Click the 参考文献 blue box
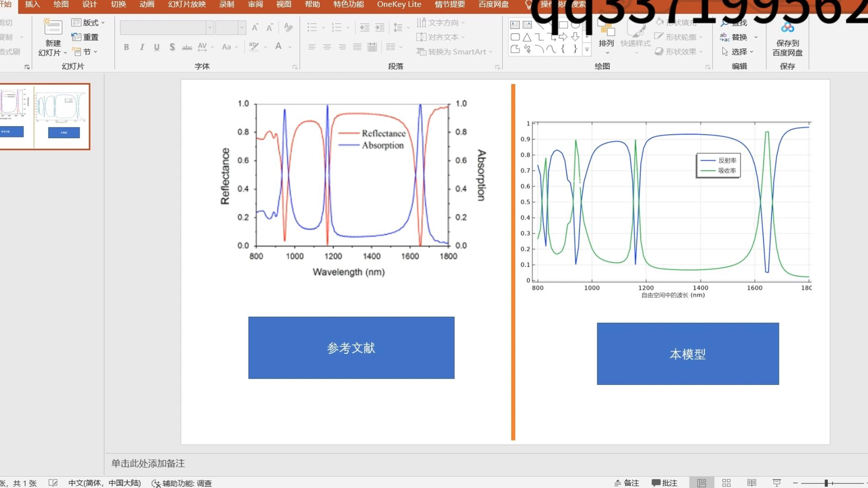This screenshot has width=868, height=488. point(351,348)
